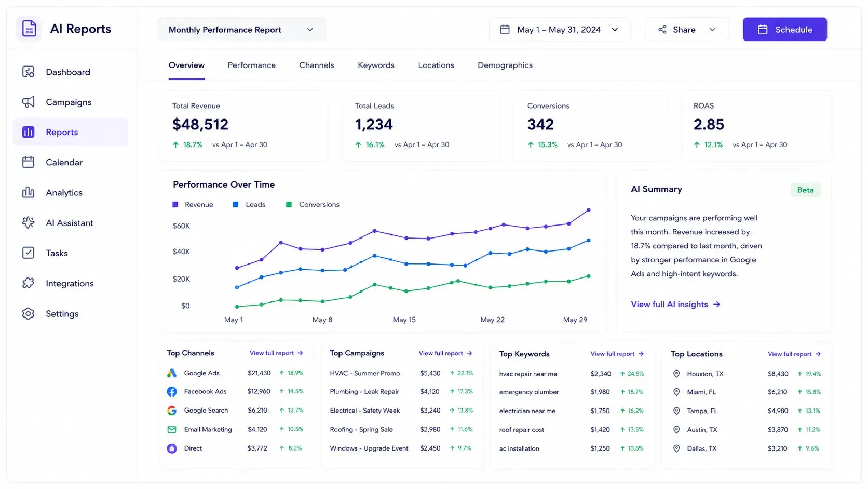This screenshot has width=868, height=489.
Task: Click the arrow next to View full AI insights
Action: 716,305
